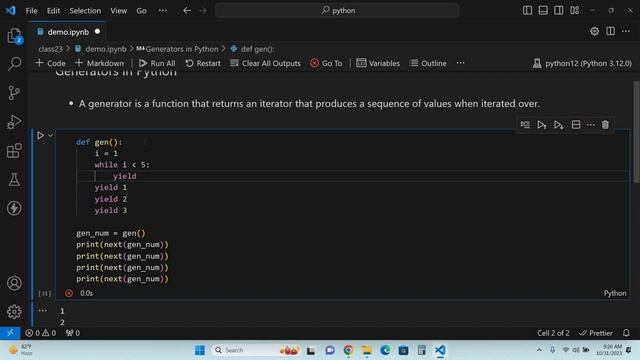Click Run by Line cell toolbar icon
Image resolution: width=640 pixels, height=360 pixels.
click(x=525, y=124)
